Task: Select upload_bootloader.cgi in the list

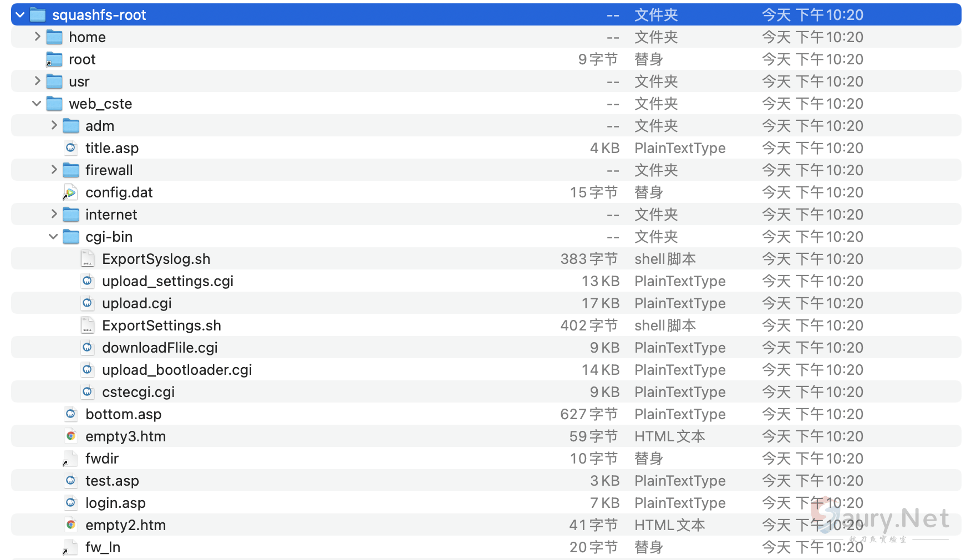Action: tap(177, 370)
